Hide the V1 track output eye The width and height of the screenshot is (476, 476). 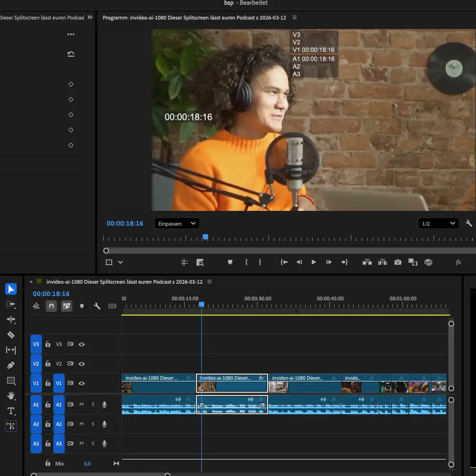pyautogui.click(x=81, y=383)
